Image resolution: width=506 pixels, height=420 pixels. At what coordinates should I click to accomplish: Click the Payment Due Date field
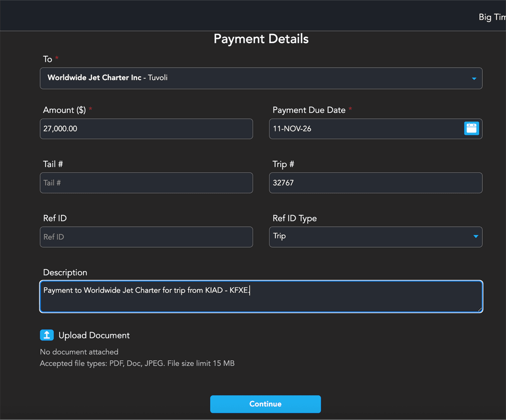pyautogui.click(x=375, y=129)
